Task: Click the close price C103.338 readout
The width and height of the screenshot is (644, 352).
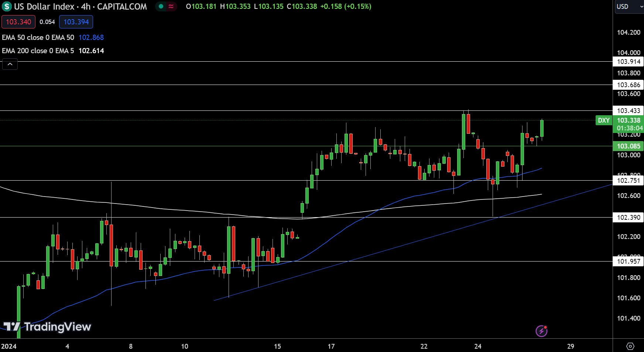Action: point(302,6)
